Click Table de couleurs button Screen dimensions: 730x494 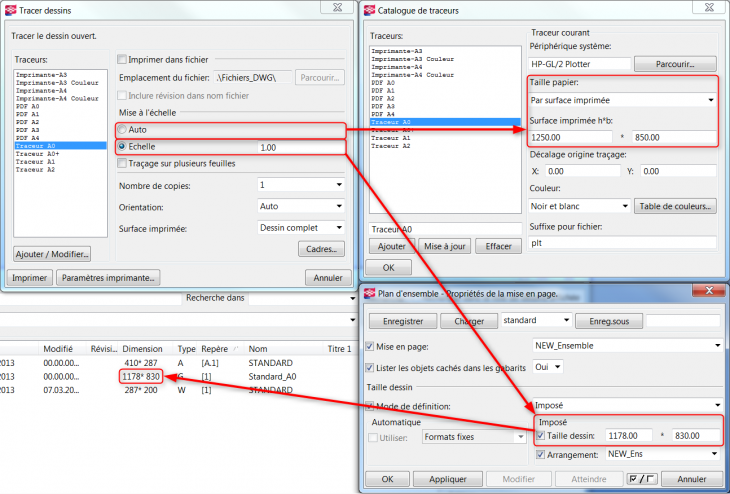(675, 206)
